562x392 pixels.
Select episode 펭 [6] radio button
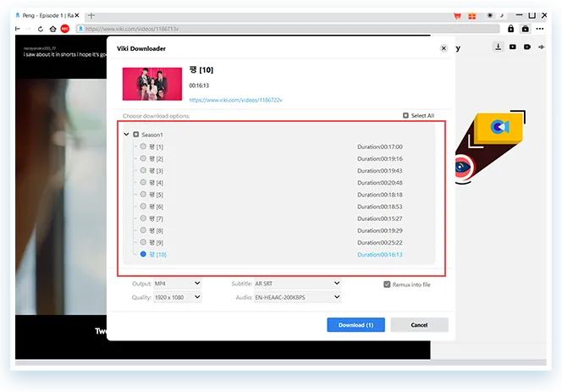(x=143, y=207)
